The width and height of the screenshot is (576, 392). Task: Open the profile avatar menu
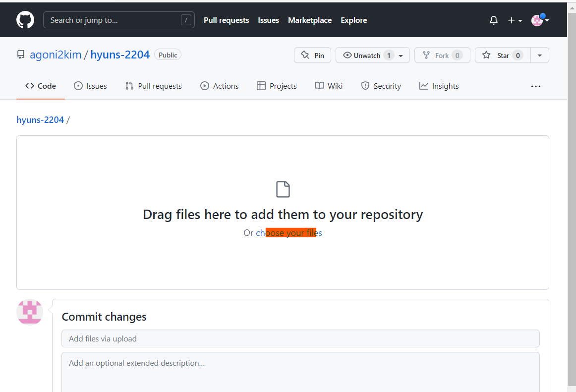tap(540, 20)
